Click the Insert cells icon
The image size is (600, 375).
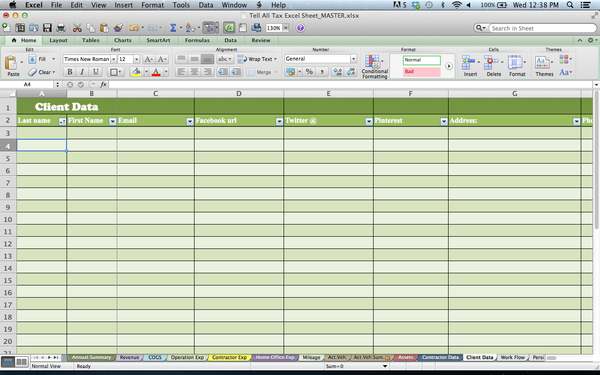(468, 62)
